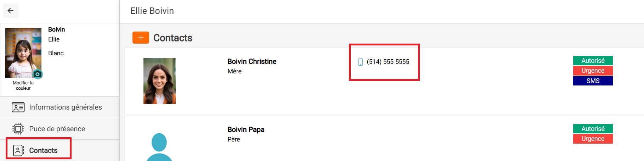Click Christine's green Autorisé badge

pyautogui.click(x=593, y=61)
